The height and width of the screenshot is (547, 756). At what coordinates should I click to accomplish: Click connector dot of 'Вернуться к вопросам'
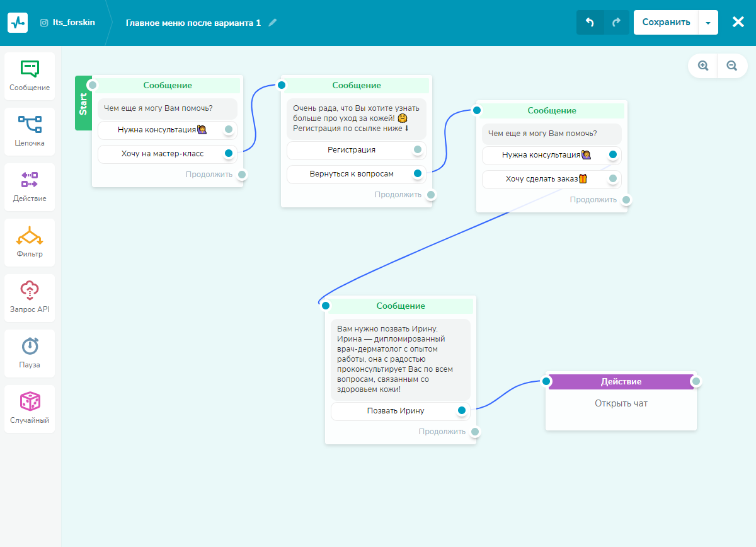(418, 173)
